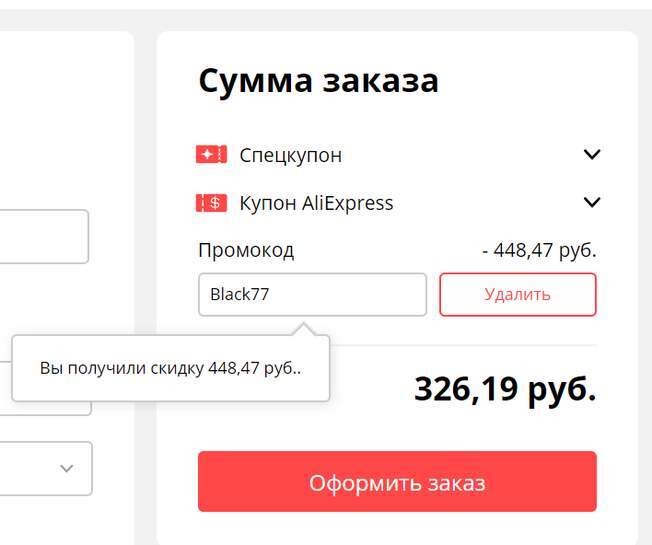Click the Сумма заказа heading
The image size is (652, 545).
coord(318,81)
